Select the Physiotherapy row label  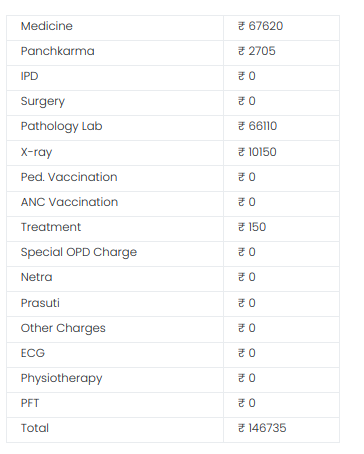pos(62,378)
